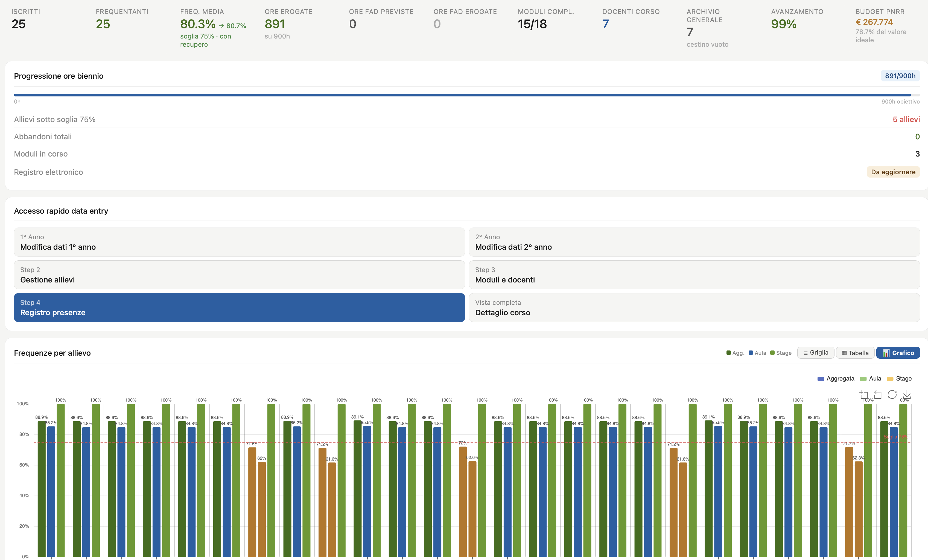Screen dimensions: 928x560
Task: Click the chart zoom reset icon
Action: click(x=878, y=395)
